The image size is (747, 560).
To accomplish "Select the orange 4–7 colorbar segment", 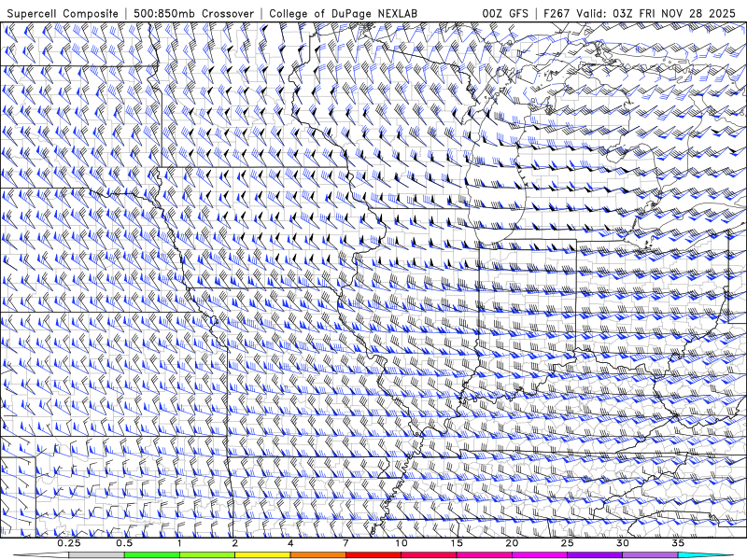I will (317, 555).
